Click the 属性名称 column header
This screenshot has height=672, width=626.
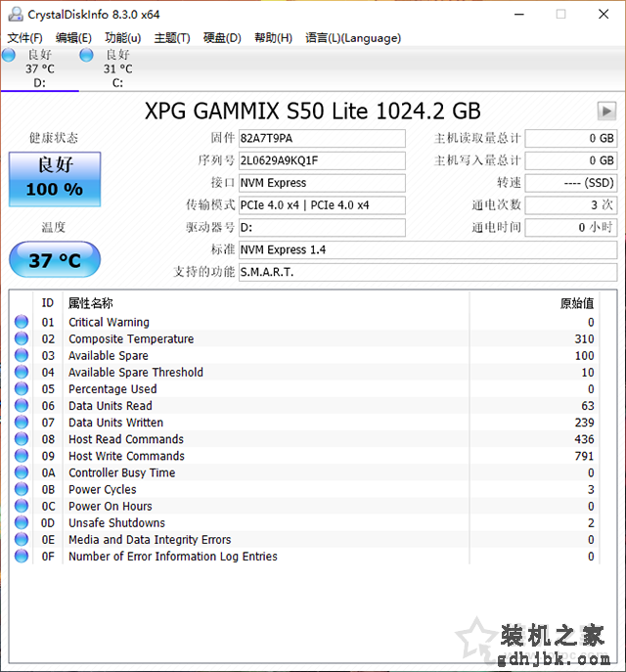pos(266,303)
